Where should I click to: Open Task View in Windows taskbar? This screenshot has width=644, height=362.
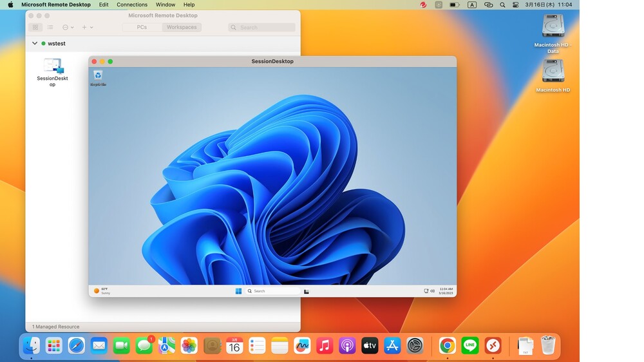tap(307, 291)
